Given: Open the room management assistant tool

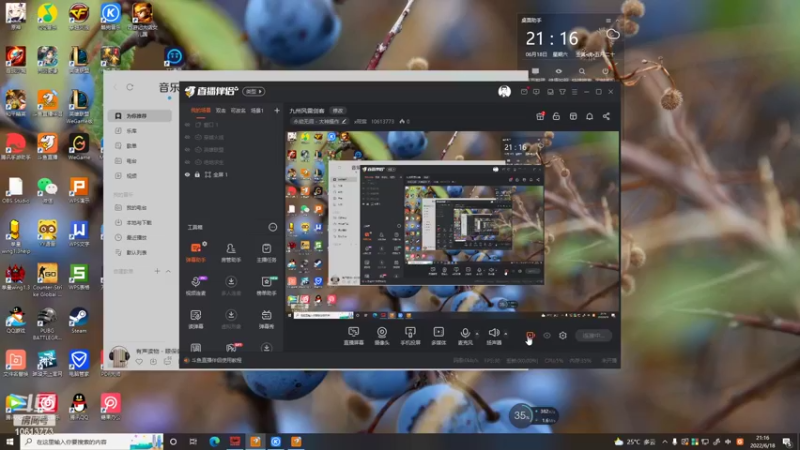Looking at the screenshot, I should pyautogui.click(x=231, y=253).
